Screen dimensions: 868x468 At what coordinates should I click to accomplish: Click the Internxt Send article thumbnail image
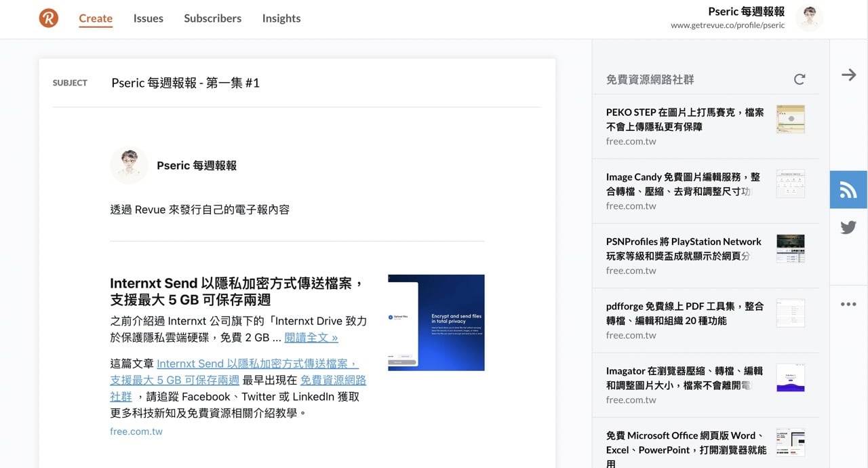pyautogui.click(x=436, y=322)
